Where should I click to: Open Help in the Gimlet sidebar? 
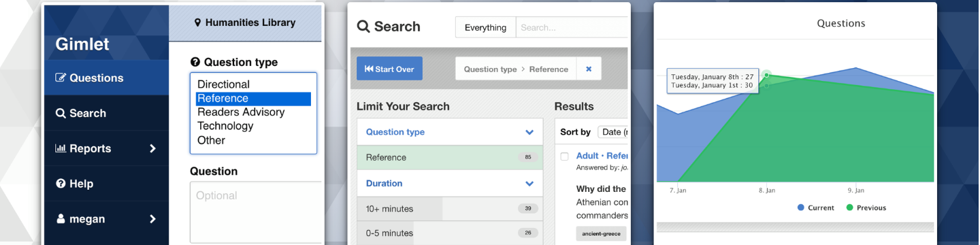(106, 184)
